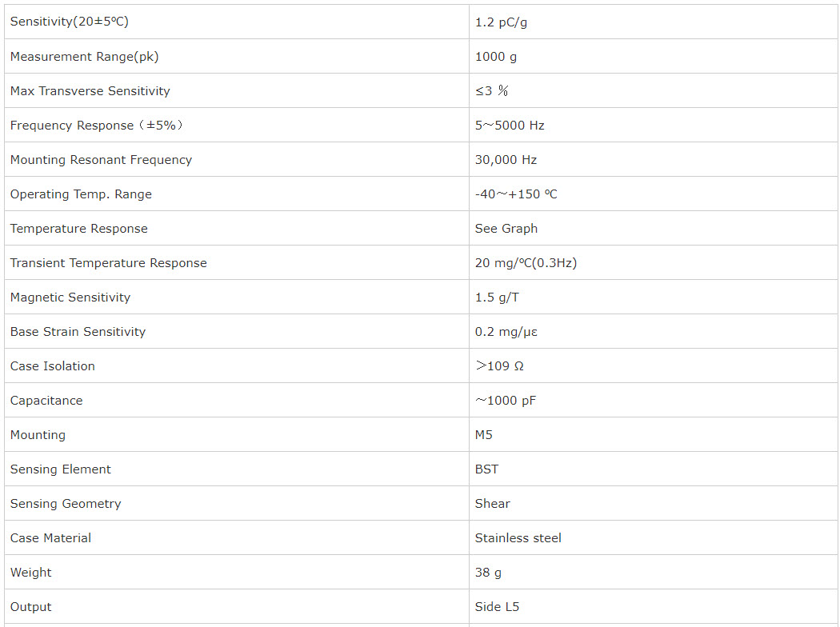
Task: Click the Transient Temperature Response label
Action: (x=108, y=263)
